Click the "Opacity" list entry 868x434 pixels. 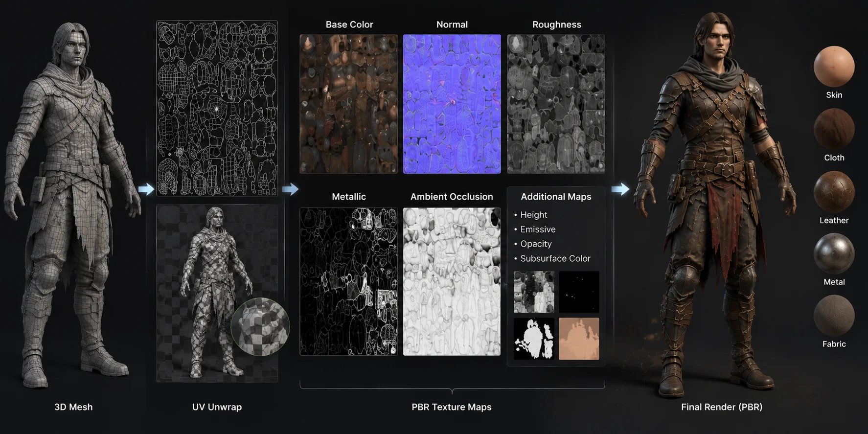[x=536, y=244]
